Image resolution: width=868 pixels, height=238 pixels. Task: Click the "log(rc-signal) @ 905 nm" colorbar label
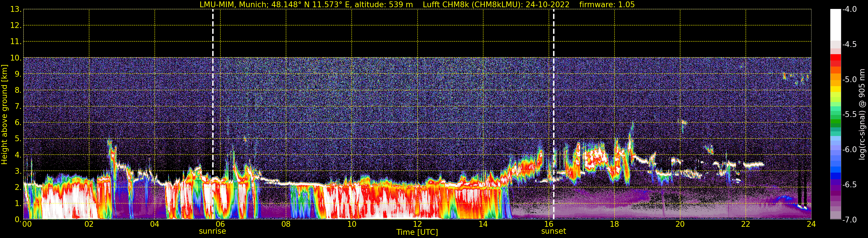862,114
